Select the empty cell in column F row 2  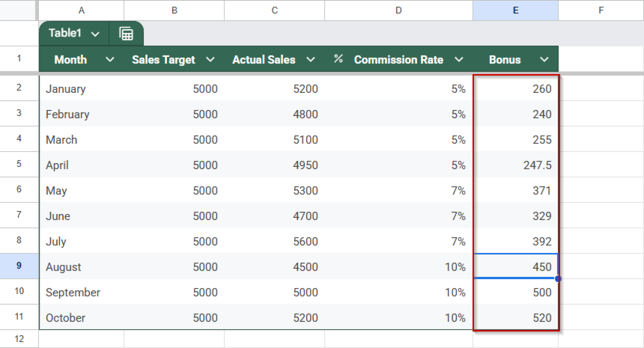[601, 89]
